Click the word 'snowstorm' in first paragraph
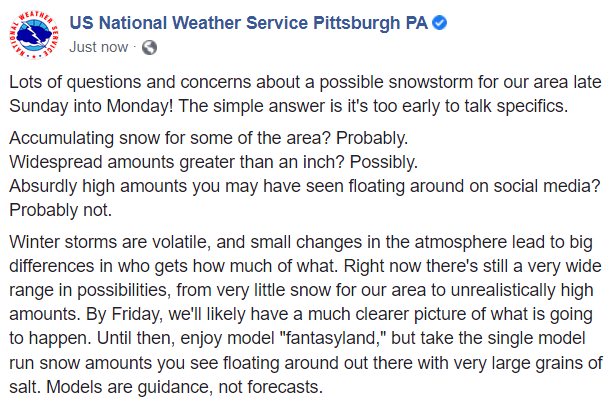Viewport: 615px width, 414px height. click(431, 82)
